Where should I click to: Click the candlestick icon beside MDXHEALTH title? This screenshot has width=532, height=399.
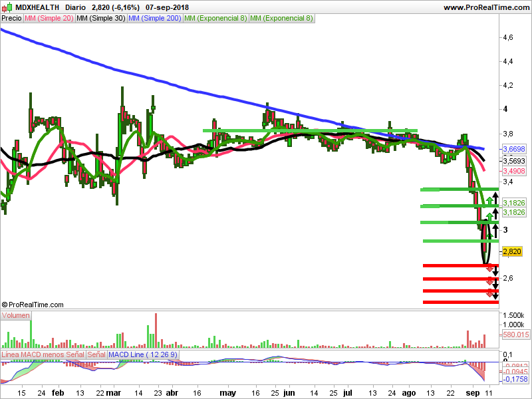tap(7, 7)
